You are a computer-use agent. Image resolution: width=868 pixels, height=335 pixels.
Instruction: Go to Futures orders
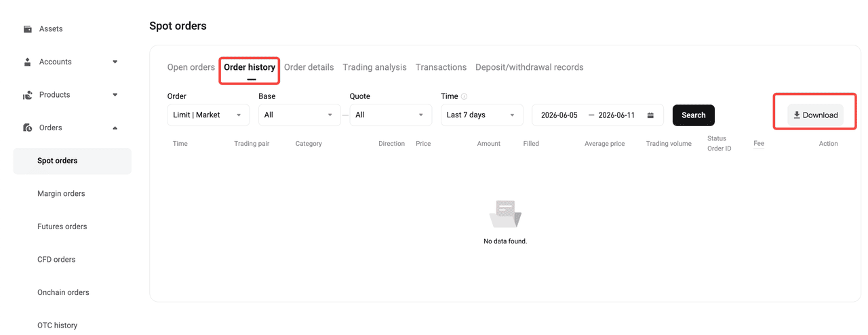pyautogui.click(x=62, y=226)
